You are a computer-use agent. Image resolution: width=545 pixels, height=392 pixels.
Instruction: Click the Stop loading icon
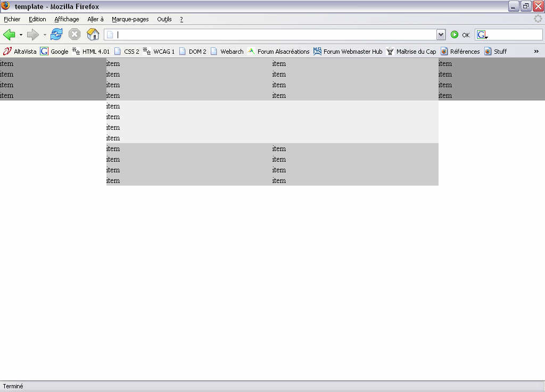point(75,35)
